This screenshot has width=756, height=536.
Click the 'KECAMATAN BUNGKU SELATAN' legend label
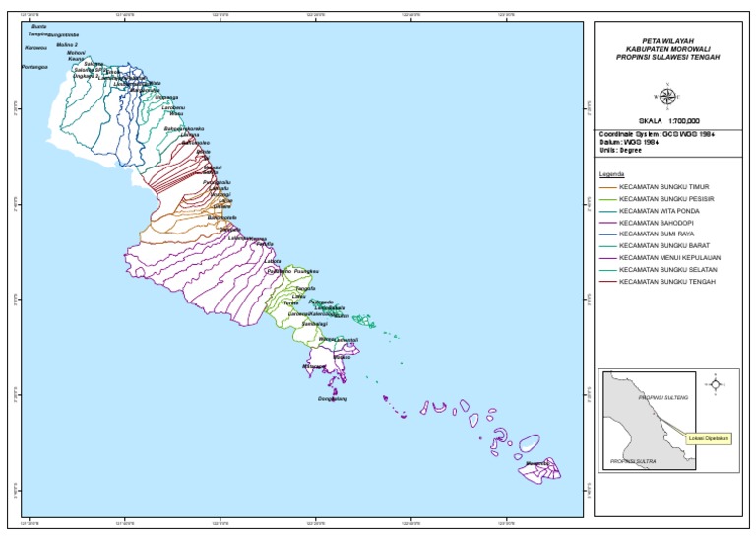click(667, 270)
